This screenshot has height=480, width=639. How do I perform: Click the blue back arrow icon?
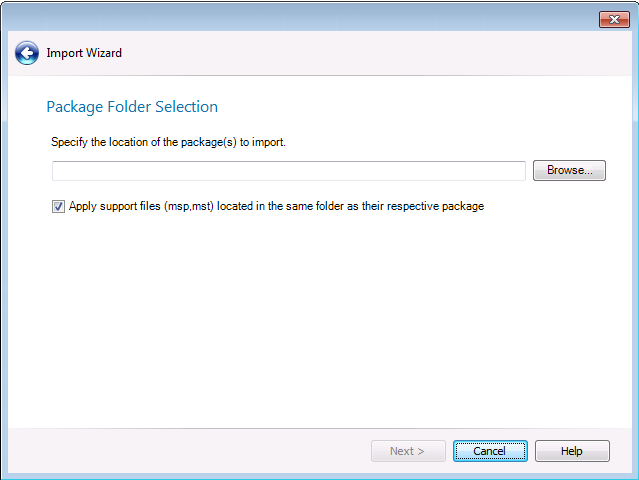click(x=27, y=53)
